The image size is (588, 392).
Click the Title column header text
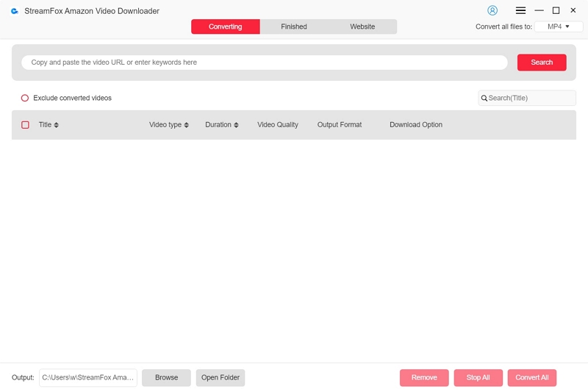click(45, 125)
